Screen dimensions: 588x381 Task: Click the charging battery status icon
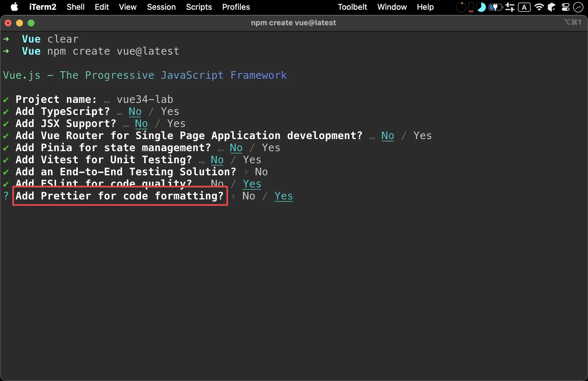click(x=496, y=7)
